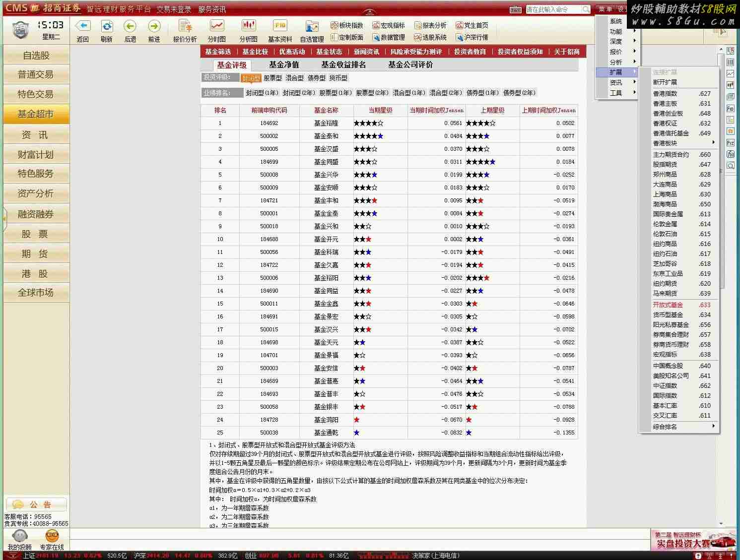Select 债券型(1年) ranking filter
Image resolution: width=740 pixels, height=560 pixels.
(x=482, y=93)
